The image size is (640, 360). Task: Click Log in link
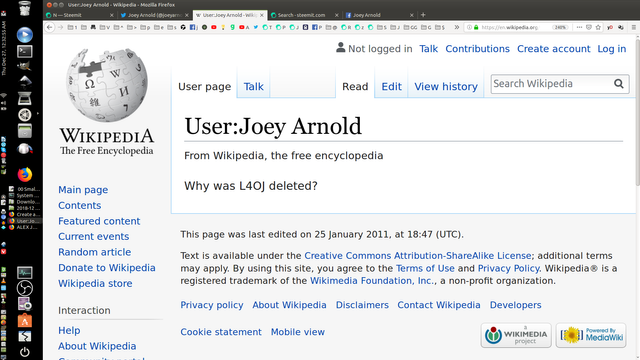point(611,49)
